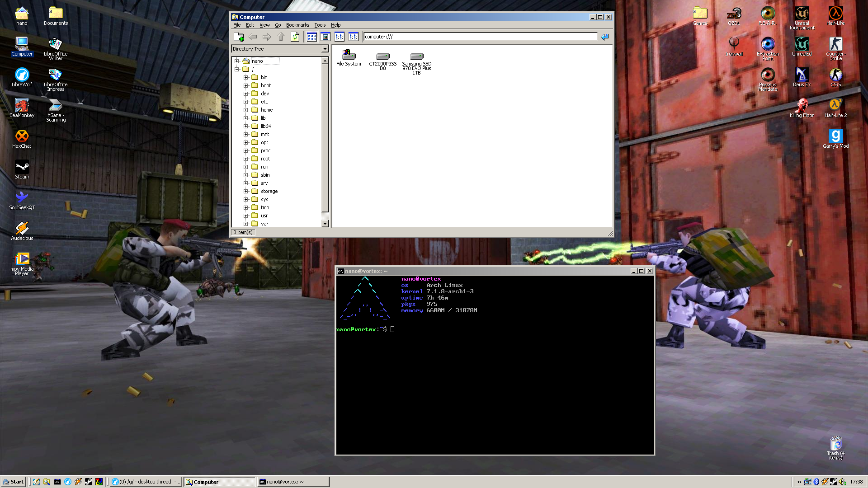The image size is (868, 488).
Task: Launch CS:S desktop shortcut
Action: [x=835, y=78]
